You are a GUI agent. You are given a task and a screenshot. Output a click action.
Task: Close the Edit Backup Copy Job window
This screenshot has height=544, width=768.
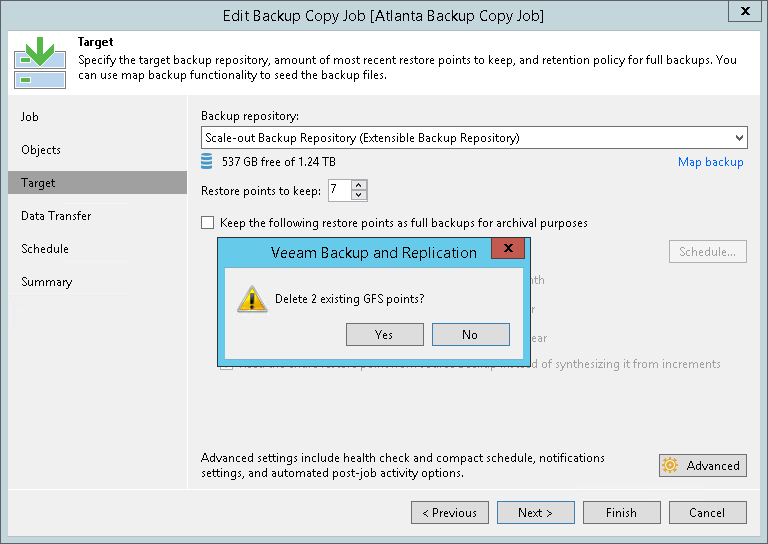point(742,13)
